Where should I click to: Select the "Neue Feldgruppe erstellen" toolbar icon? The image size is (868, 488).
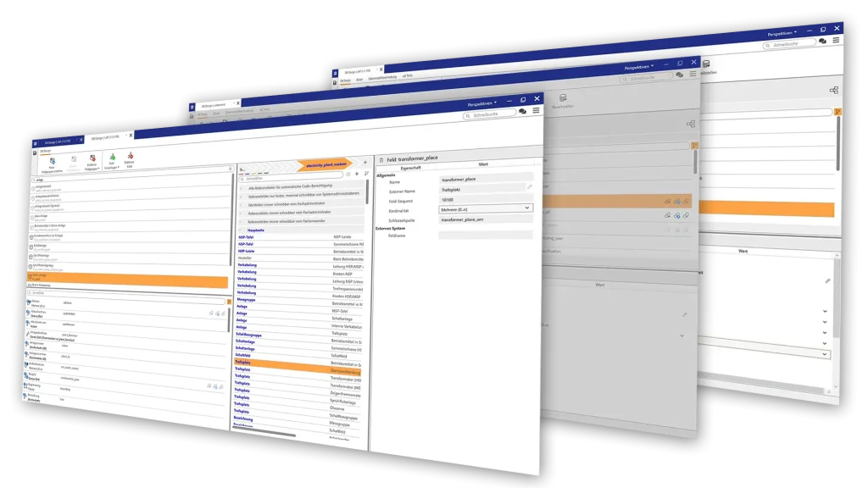click(51, 163)
